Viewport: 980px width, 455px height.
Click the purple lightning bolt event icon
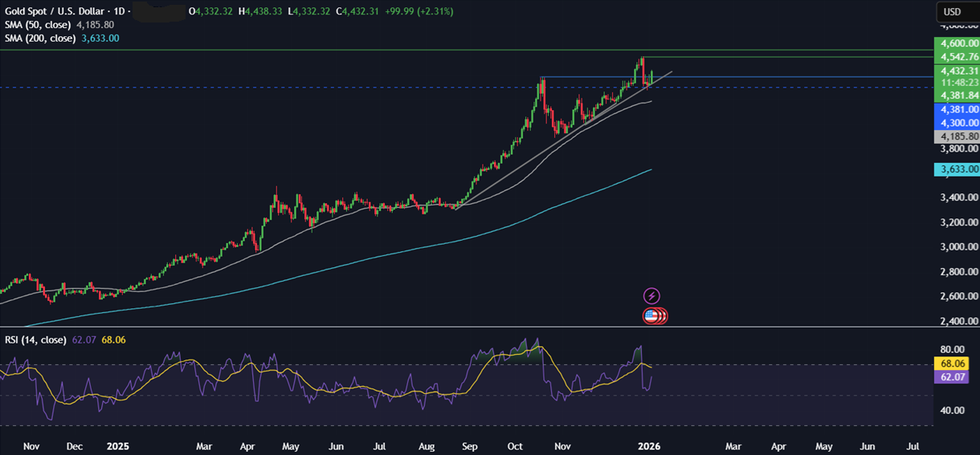[651, 296]
